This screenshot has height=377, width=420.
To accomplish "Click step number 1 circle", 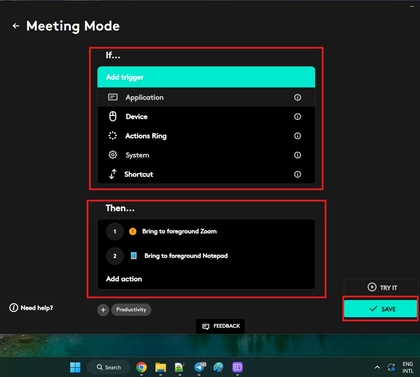I will pos(115,231).
